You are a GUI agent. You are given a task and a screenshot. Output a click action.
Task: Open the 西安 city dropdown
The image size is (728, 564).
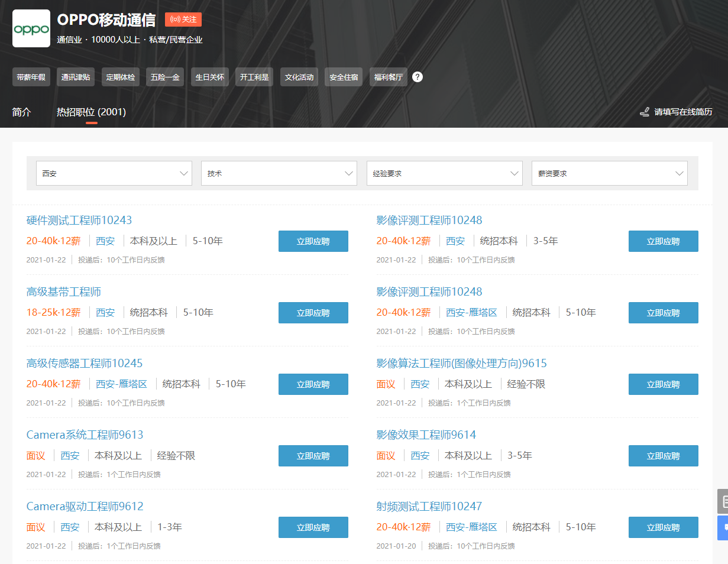(x=114, y=174)
